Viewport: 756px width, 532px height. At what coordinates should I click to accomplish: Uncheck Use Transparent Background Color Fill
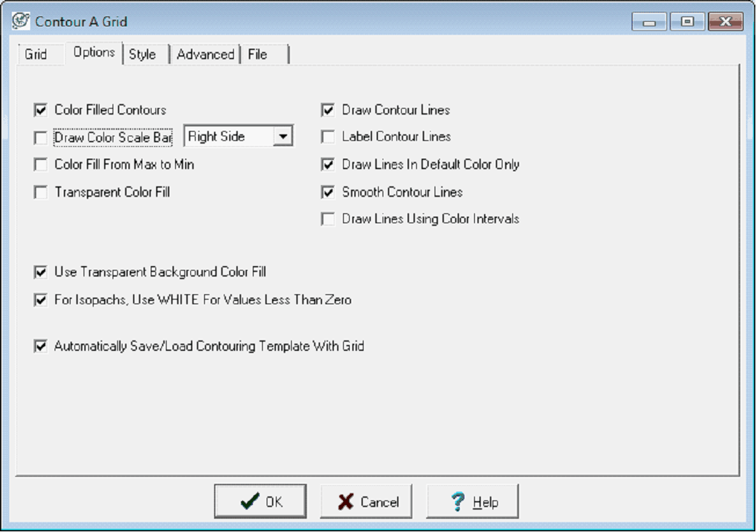41,272
